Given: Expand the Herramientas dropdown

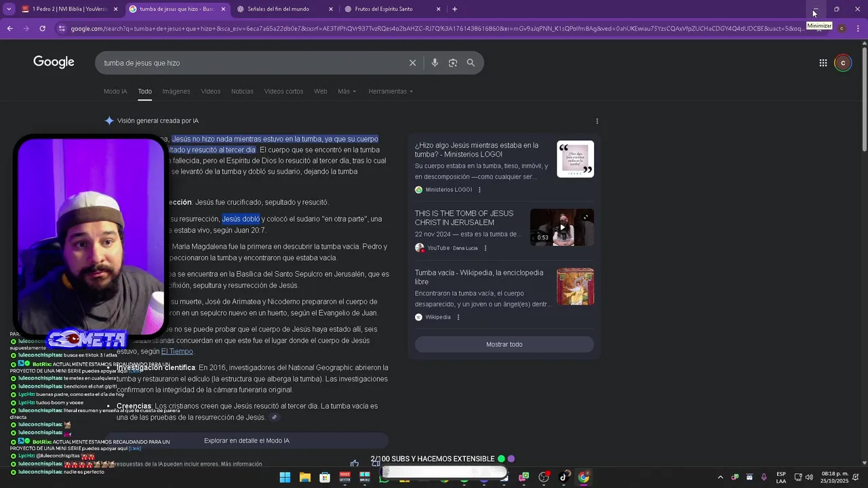Looking at the screenshot, I should point(391,91).
